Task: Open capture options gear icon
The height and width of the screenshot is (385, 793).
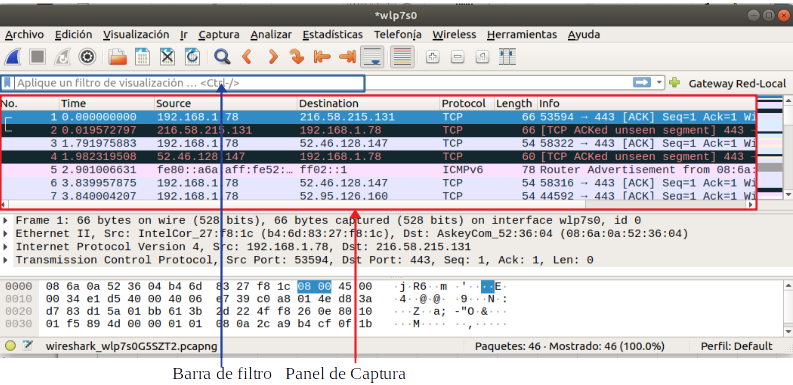Action: (87, 57)
